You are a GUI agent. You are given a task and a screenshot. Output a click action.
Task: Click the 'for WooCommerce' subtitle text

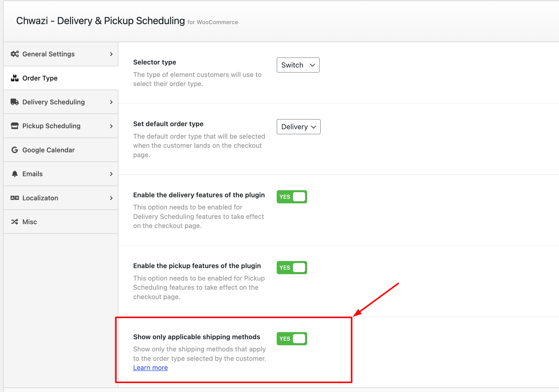pyautogui.click(x=213, y=22)
